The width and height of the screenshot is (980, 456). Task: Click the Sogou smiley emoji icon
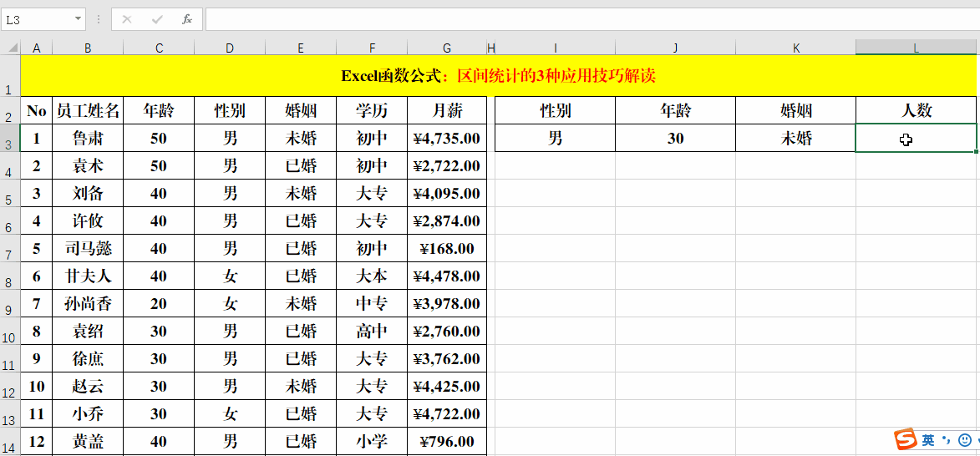pyautogui.click(x=965, y=440)
